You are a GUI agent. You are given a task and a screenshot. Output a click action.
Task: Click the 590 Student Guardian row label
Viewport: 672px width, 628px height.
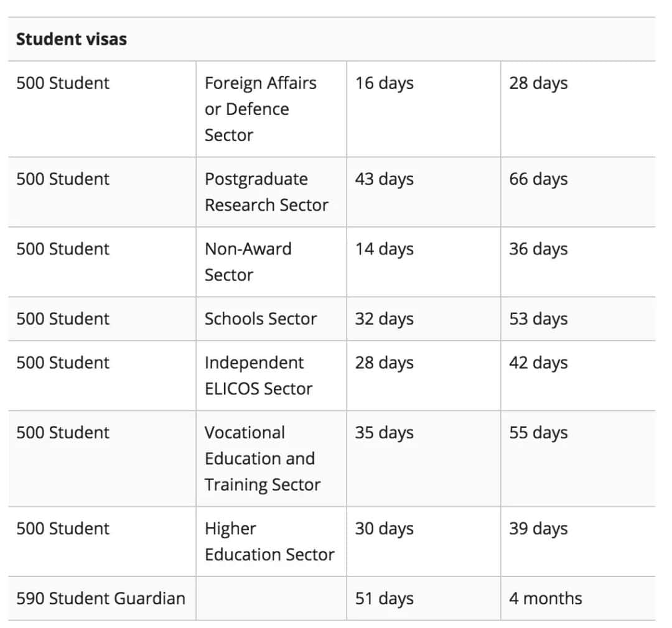pos(101,598)
